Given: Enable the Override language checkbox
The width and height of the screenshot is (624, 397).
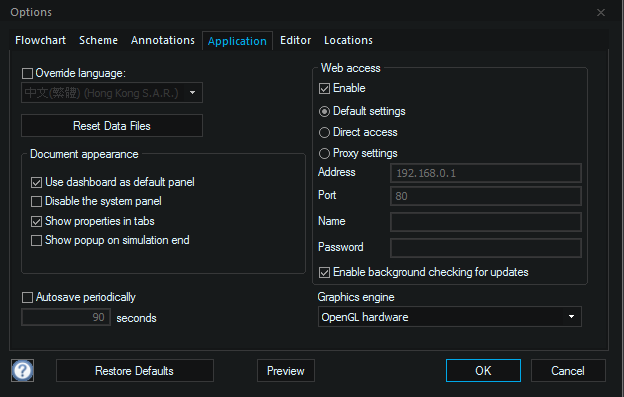Looking at the screenshot, I should coord(27,74).
